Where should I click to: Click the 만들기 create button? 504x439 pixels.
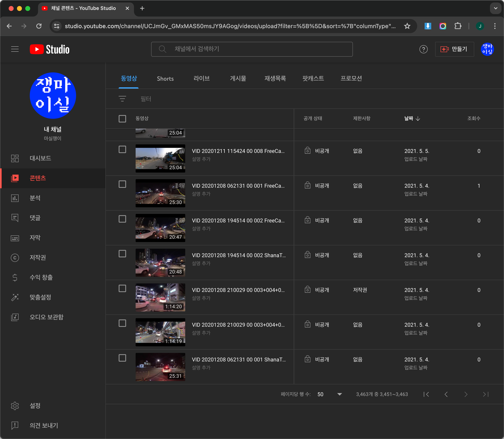pos(454,49)
